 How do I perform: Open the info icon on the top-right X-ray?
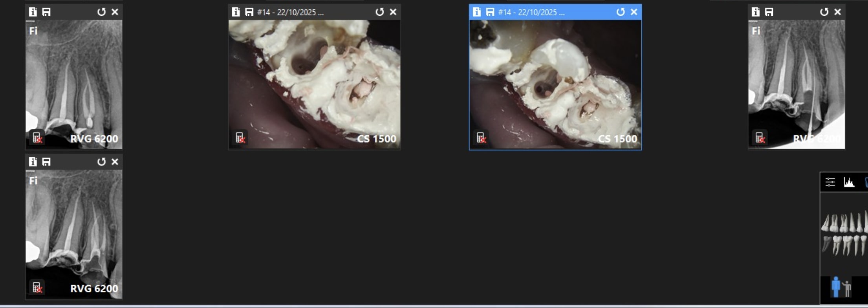[755, 12]
